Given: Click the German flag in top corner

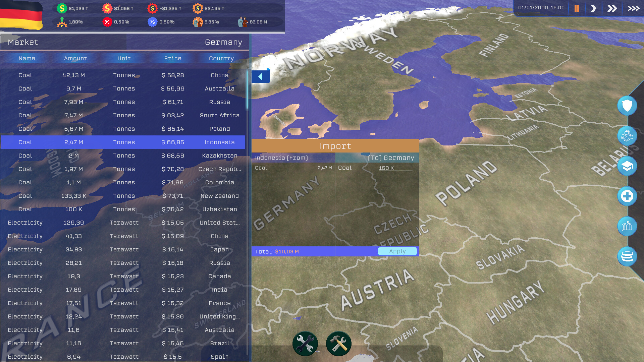Looking at the screenshot, I should click(21, 15).
